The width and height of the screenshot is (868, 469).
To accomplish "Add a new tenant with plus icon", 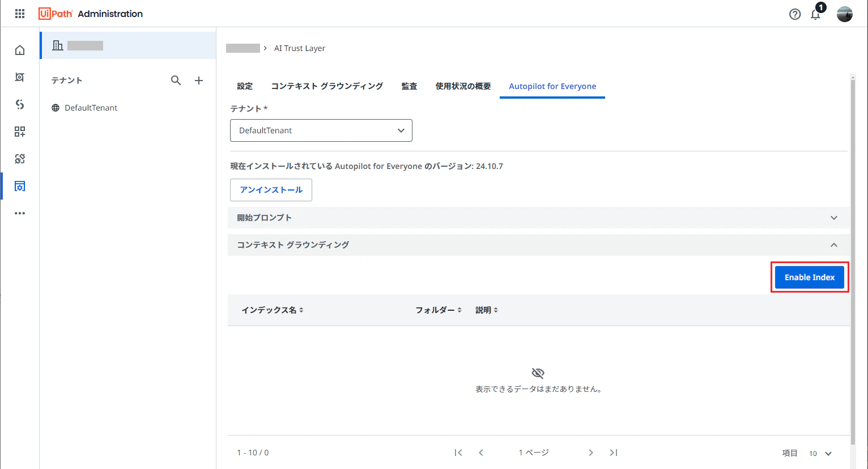I will pos(199,81).
